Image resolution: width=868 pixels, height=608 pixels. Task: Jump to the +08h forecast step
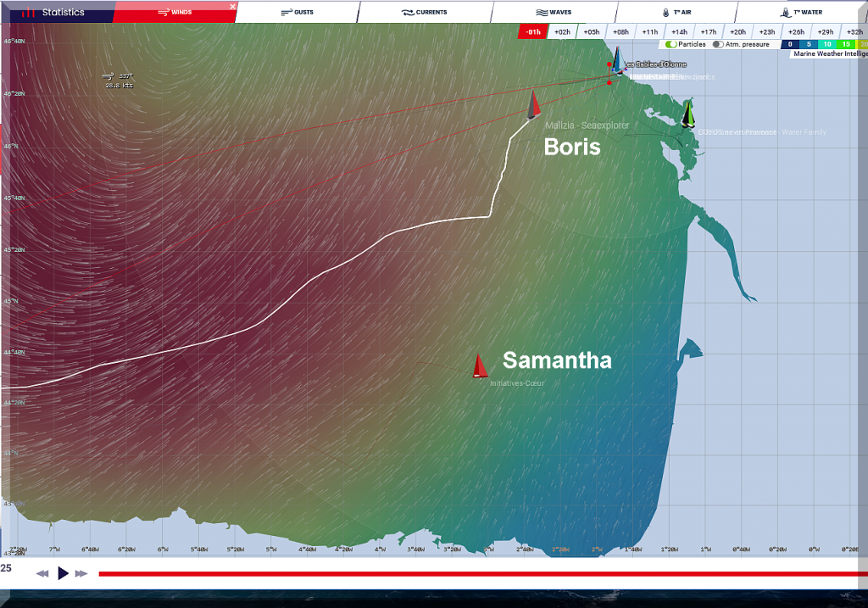click(x=620, y=31)
